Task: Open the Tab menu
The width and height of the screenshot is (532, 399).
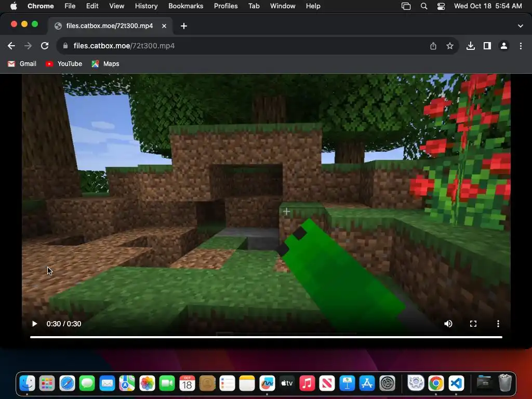Action: (x=254, y=6)
